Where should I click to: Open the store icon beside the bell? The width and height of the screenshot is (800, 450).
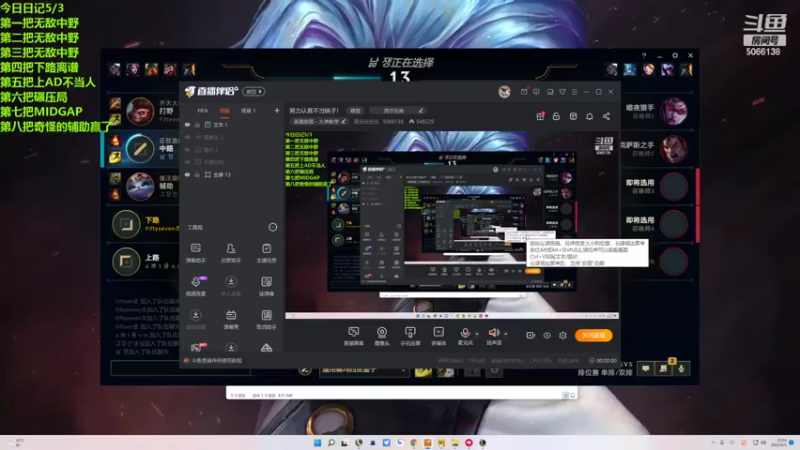pyautogui.click(x=573, y=116)
